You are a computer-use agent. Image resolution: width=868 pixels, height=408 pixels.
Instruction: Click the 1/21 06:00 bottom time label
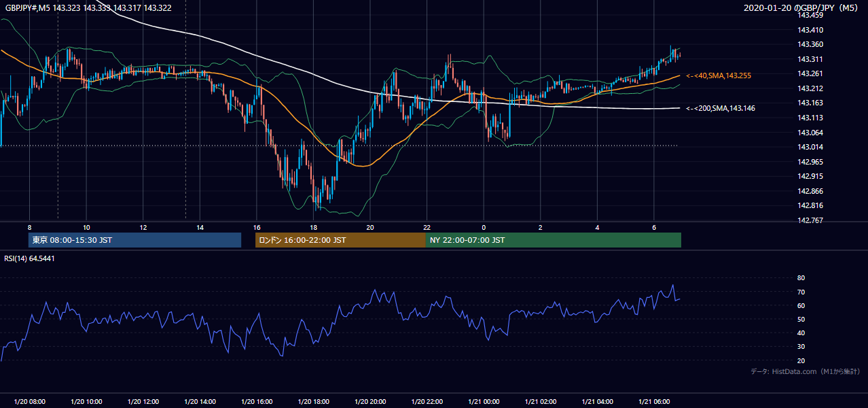[x=654, y=402]
